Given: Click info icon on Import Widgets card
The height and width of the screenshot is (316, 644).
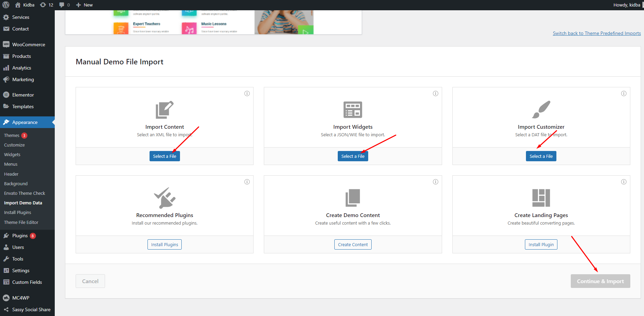Looking at the screenshot, I should (436, 93).
